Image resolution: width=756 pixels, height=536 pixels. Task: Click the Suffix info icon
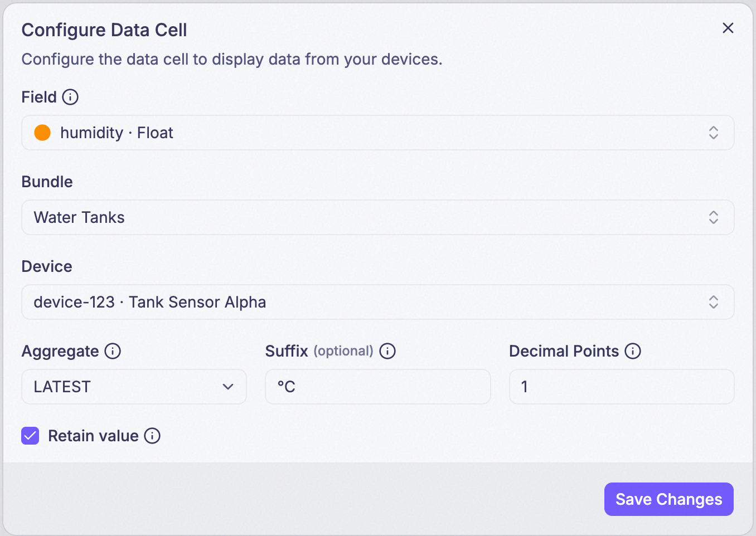[x=387, y=351]
